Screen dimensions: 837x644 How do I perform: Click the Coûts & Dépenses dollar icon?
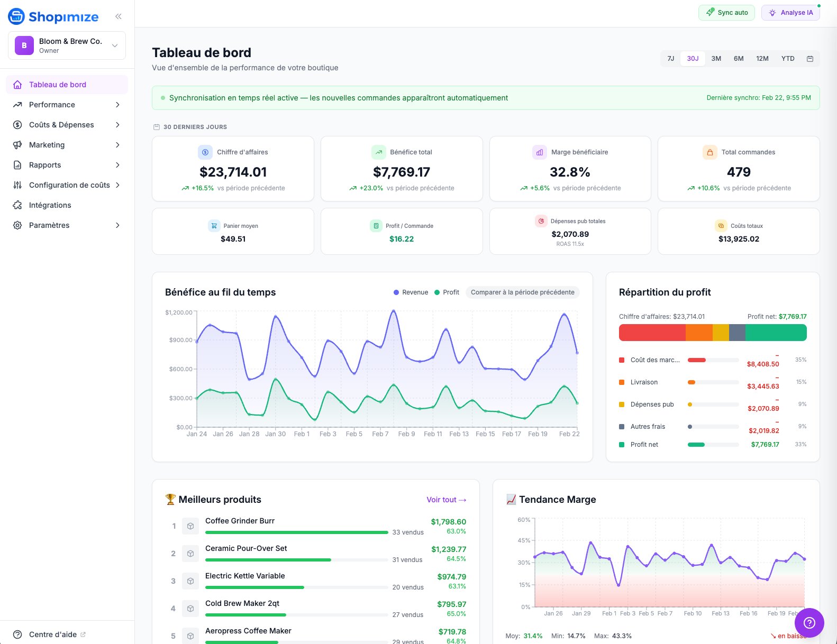coord(17,125)
